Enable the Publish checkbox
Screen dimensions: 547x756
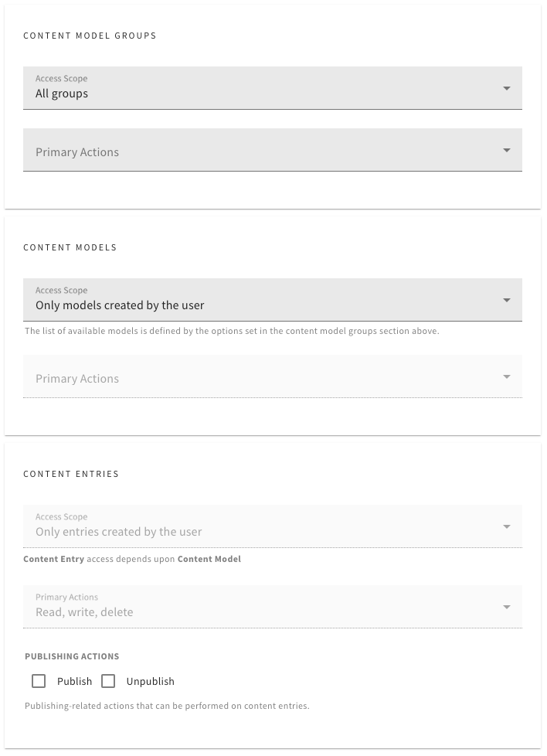pyautogui.click(x=39, y=681)
